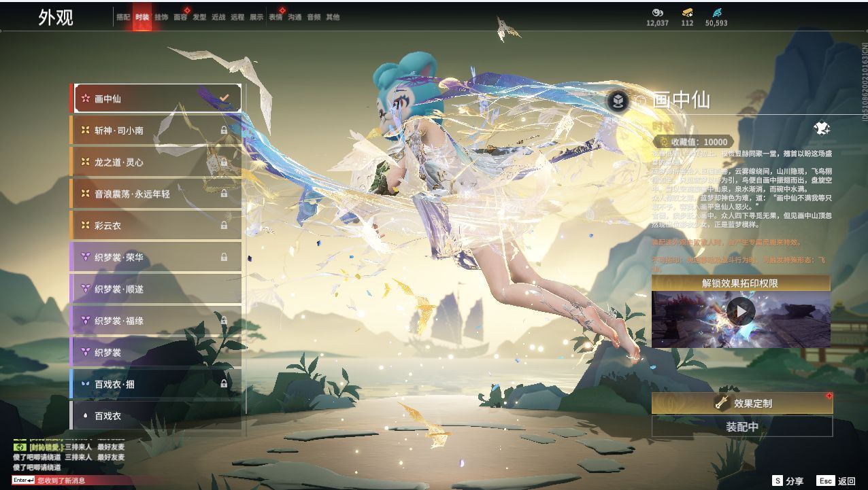This screenshot has width=868, height=490.
Task: Click the outfit sparkle icon under the title
Action: [821, 128]
